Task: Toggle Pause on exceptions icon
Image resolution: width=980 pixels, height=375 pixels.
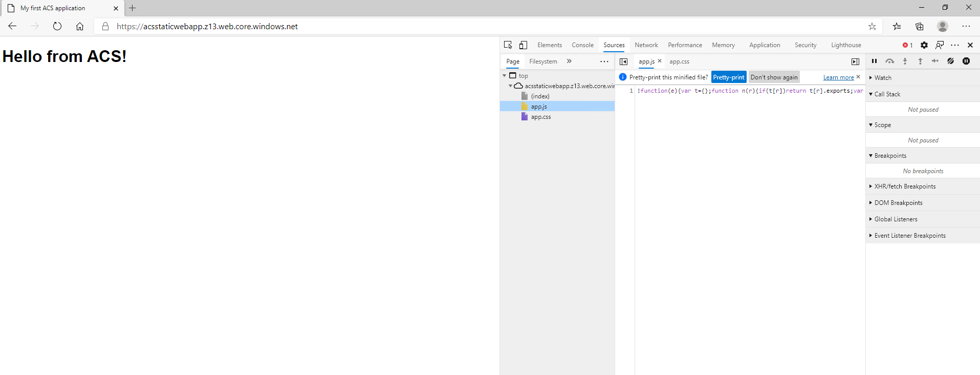Action: [966, 61]
